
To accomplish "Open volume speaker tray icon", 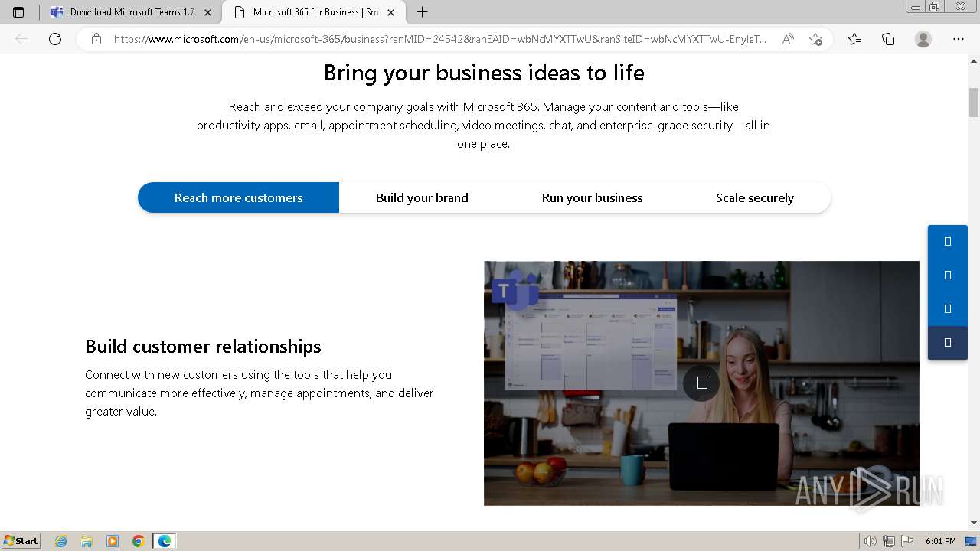I will pyautogui.click(x=871, y=541).
